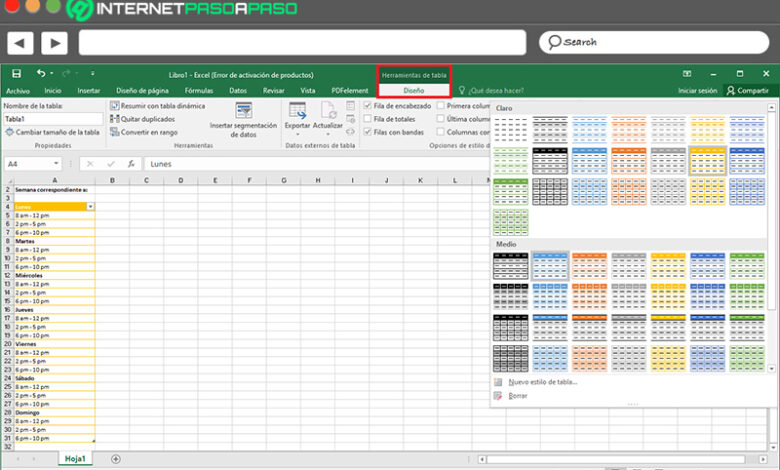Switch to the Insertar tab

[89, 91]
